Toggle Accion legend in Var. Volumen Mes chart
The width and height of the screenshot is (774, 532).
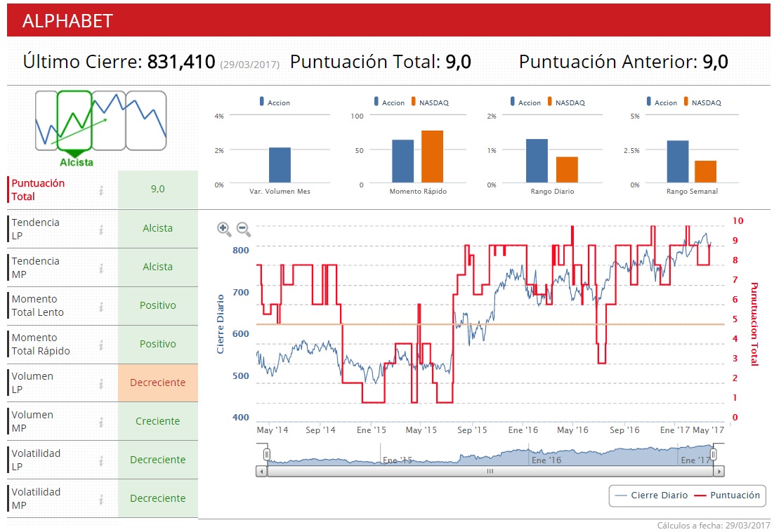coord(275,102)
